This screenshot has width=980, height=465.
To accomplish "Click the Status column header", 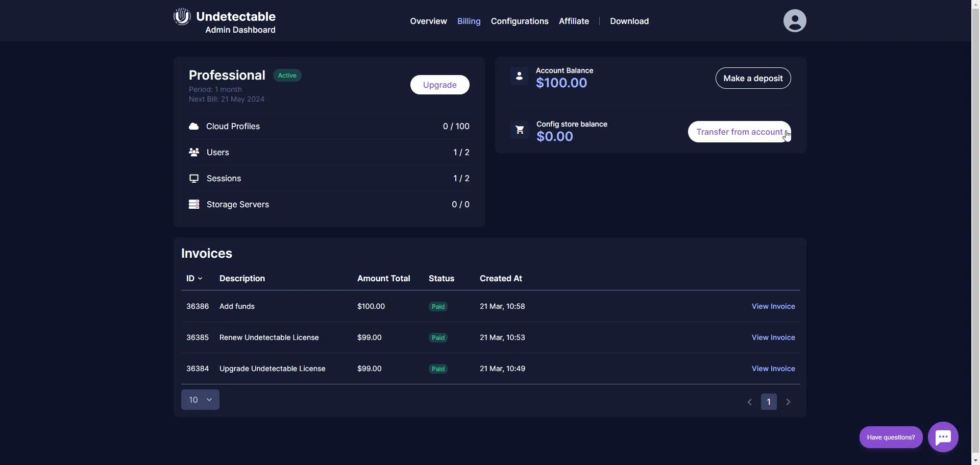I will coord(442,279).
